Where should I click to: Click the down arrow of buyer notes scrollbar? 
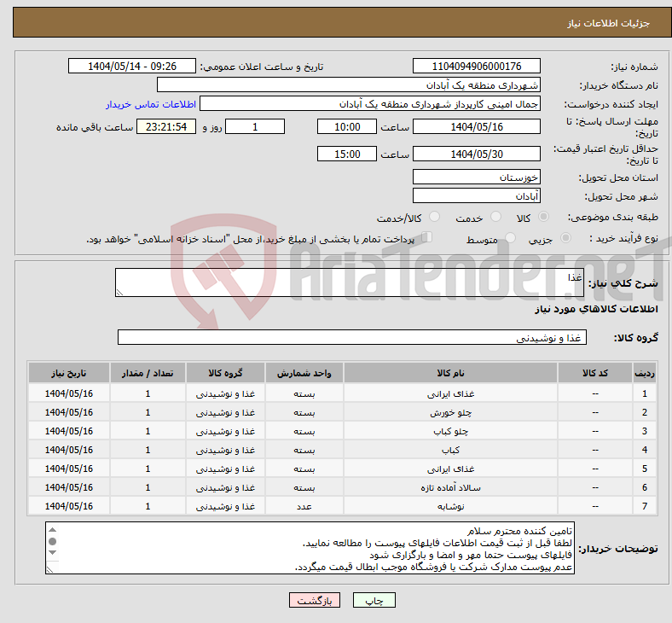coord(52,552)
